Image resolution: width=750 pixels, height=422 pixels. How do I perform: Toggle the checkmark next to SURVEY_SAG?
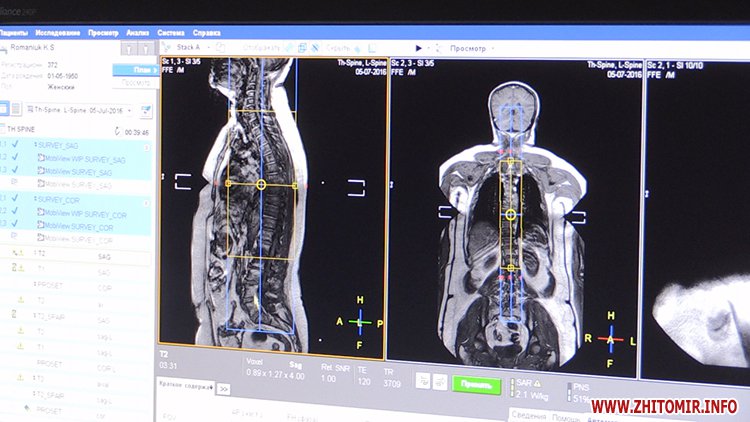(x=15, y=145)
